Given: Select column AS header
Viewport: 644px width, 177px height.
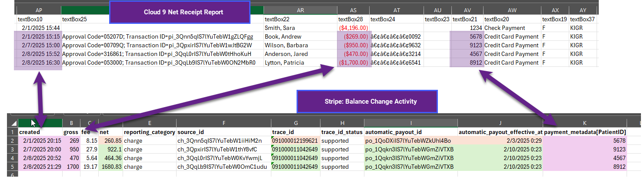Looking at the screenshot, I should [353, 10].
